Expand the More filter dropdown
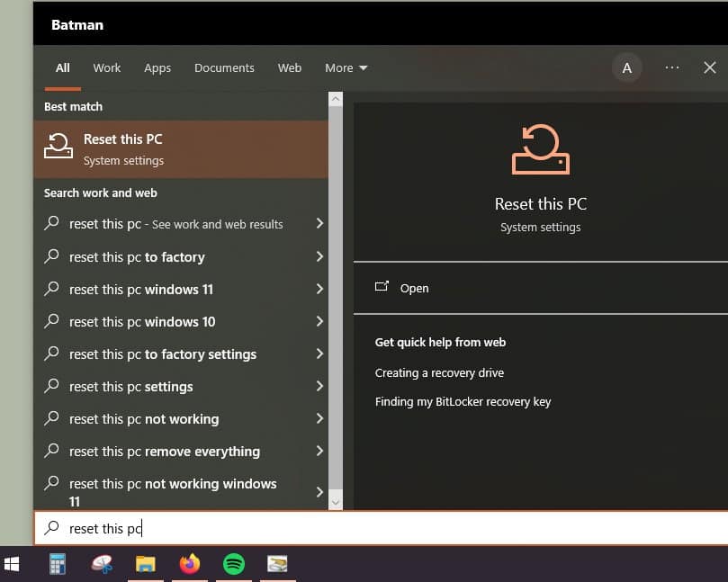The height and width of the screenshot is (582, 728). click(346, 68)
